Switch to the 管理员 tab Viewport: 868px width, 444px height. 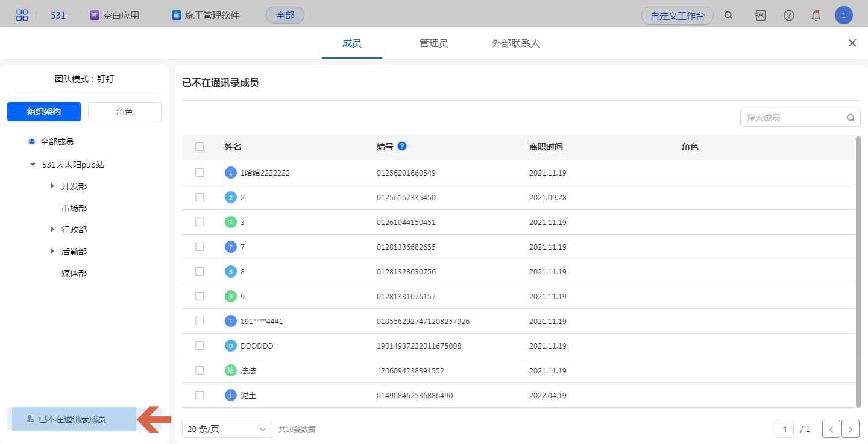pos(433,43)
